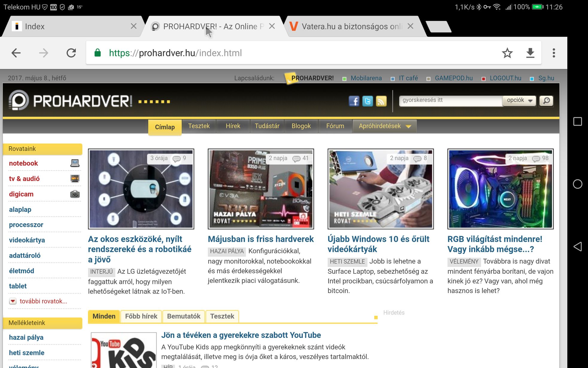Open the Tudástár navigation tab
588x368 pixels.
(x=267, y=126)
